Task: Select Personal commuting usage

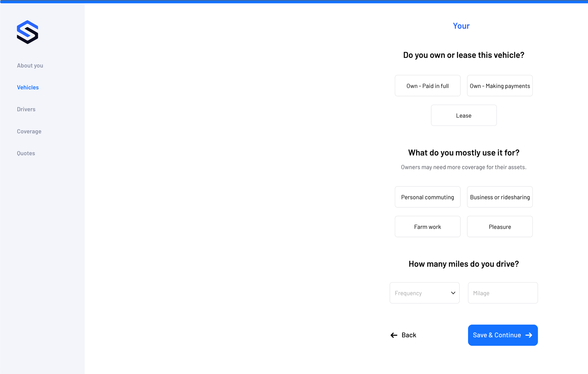Action: (x=427, y=197)
